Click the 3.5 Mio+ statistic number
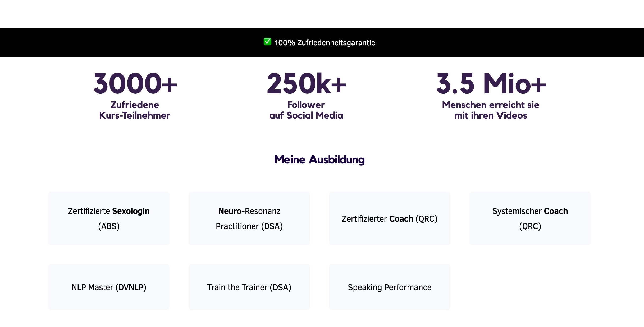 tap(491, 84)
